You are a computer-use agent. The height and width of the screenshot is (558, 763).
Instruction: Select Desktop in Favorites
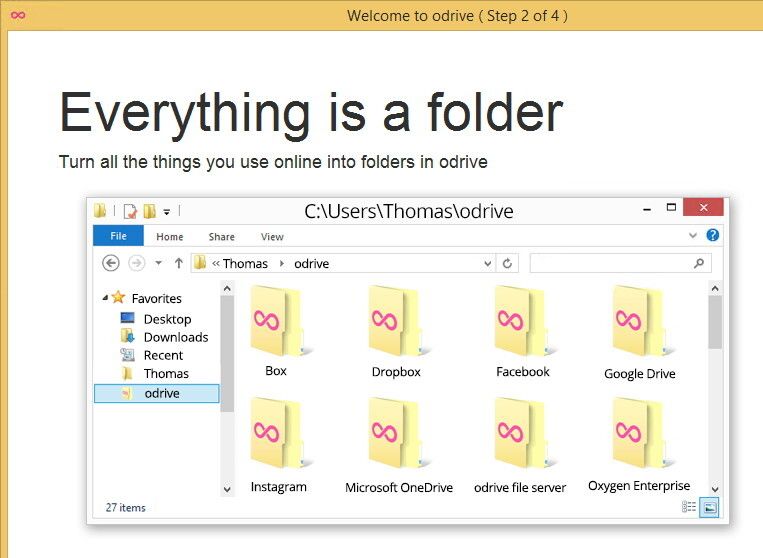(167, 319)
